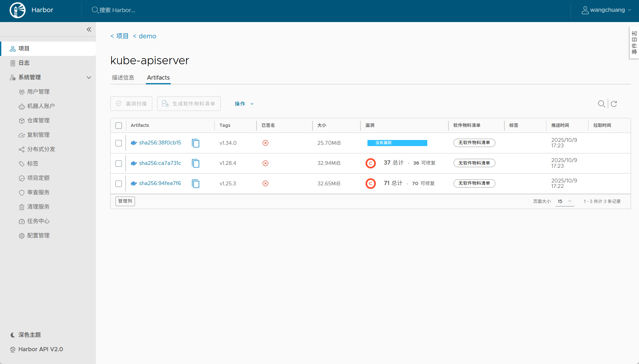Open artifact link sha256:ca7a731c

point(160,163)
